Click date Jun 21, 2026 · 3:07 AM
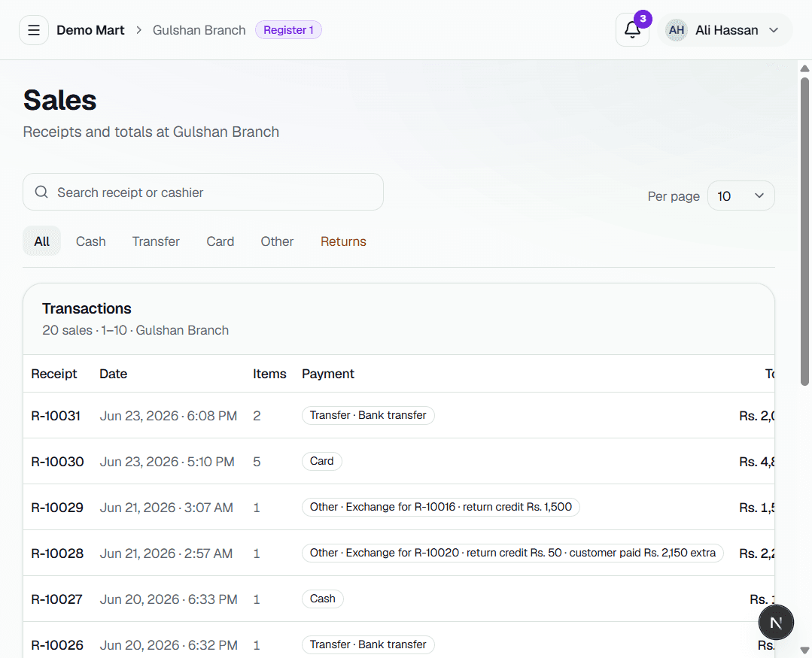 (x=166, y=508)
